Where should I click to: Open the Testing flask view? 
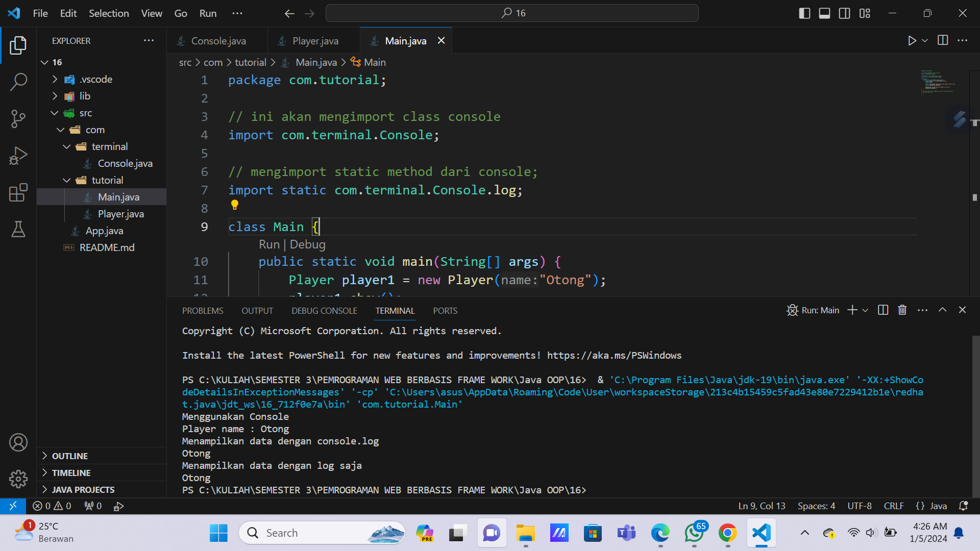tap(18, 230)
